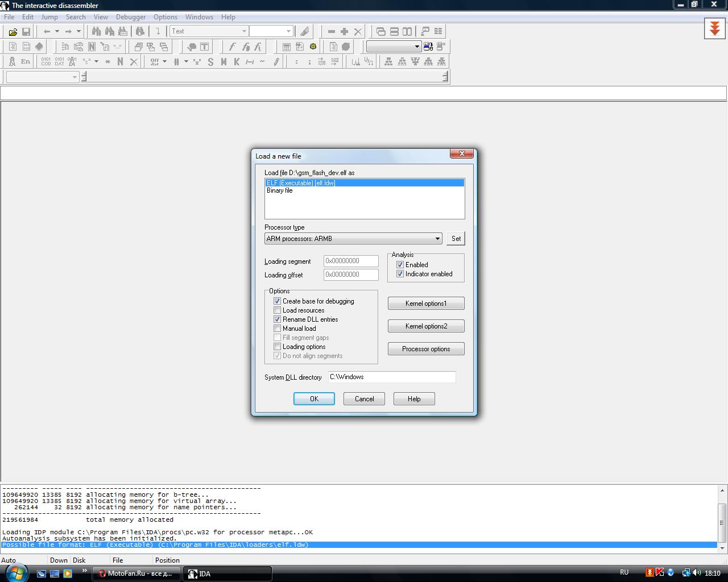728x582 pixels.
Task: Click the En toolbar icon
Action: tap(25, 61)
